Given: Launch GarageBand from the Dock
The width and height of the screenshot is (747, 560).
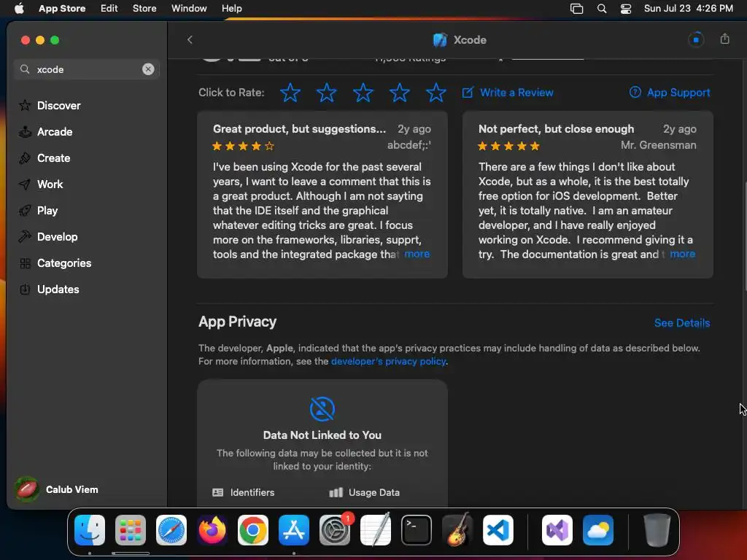Looking at the screenshot, I should click(x=457, y=530).
